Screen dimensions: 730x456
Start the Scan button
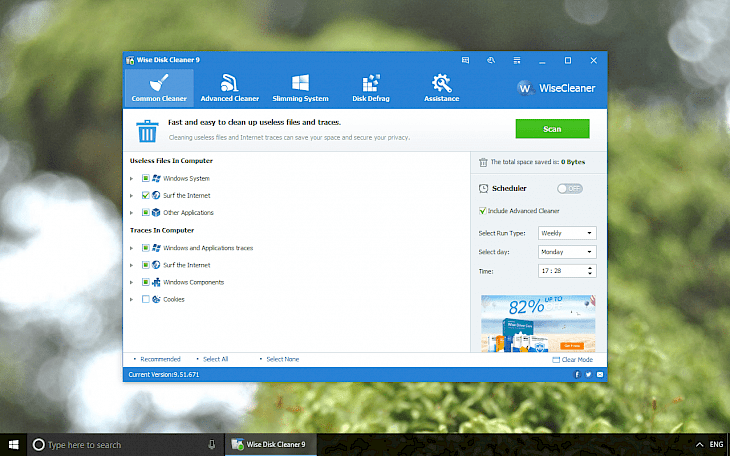(552, 129)
